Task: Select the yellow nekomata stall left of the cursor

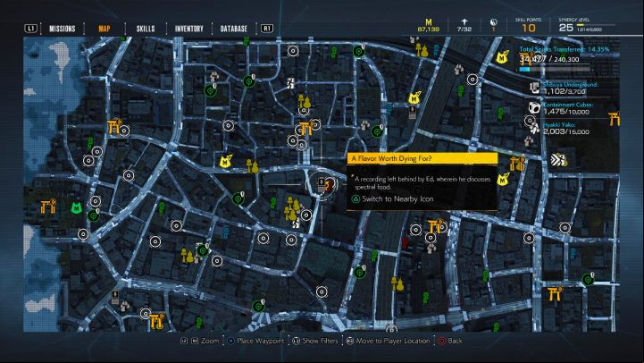Action: click(x=225, y=161)
